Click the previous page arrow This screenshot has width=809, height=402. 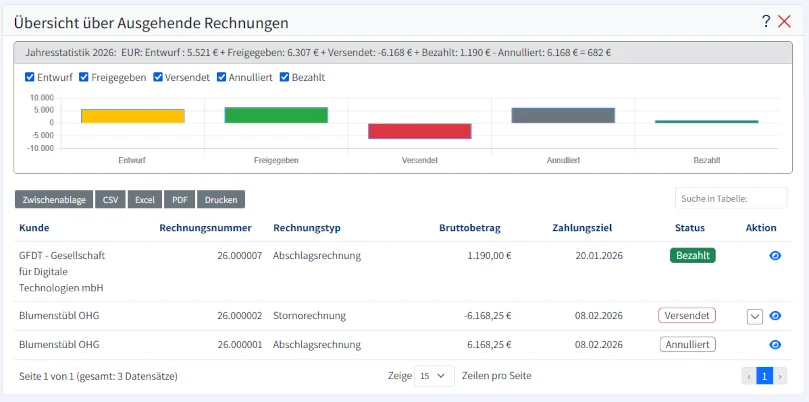749,377
